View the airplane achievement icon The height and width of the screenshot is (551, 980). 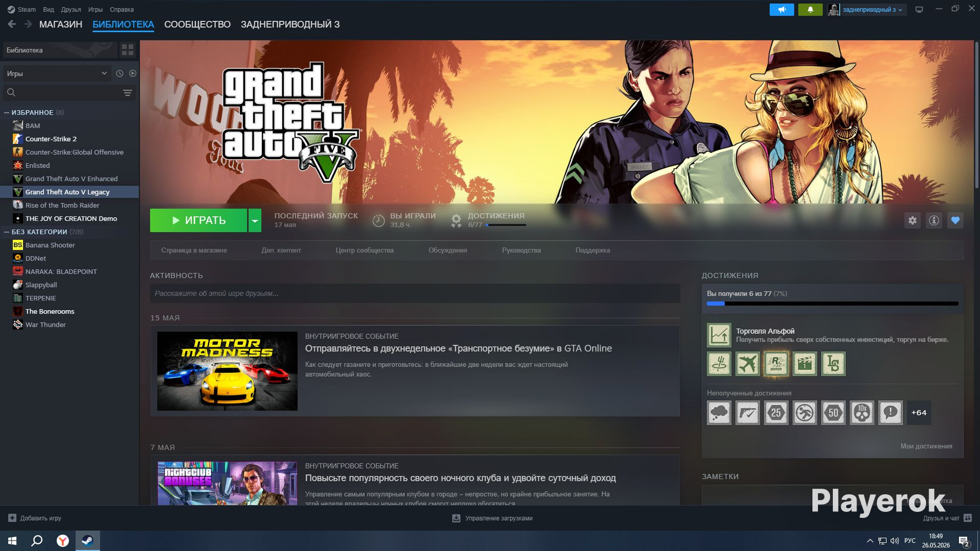747,364
